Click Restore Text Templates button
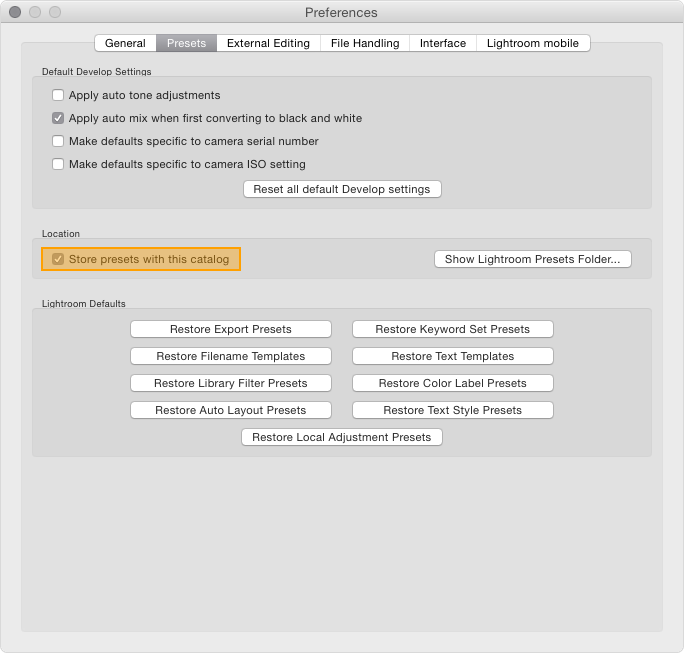The image size is (684, 653). click(x=453, y=356)
